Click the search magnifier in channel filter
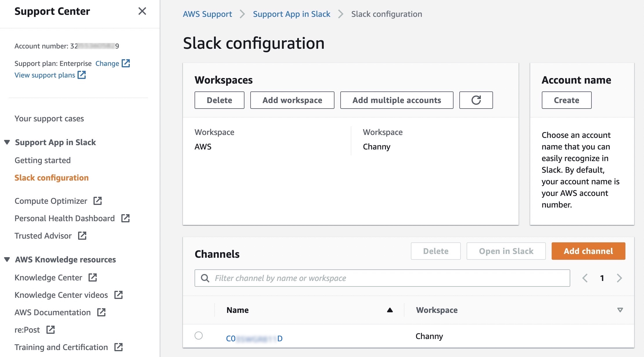 205,278
